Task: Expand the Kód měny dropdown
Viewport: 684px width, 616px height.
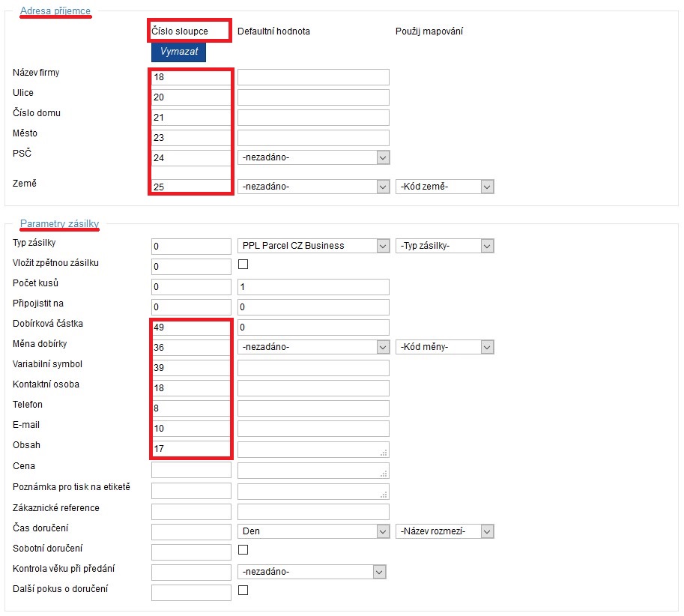Action: 444,347
